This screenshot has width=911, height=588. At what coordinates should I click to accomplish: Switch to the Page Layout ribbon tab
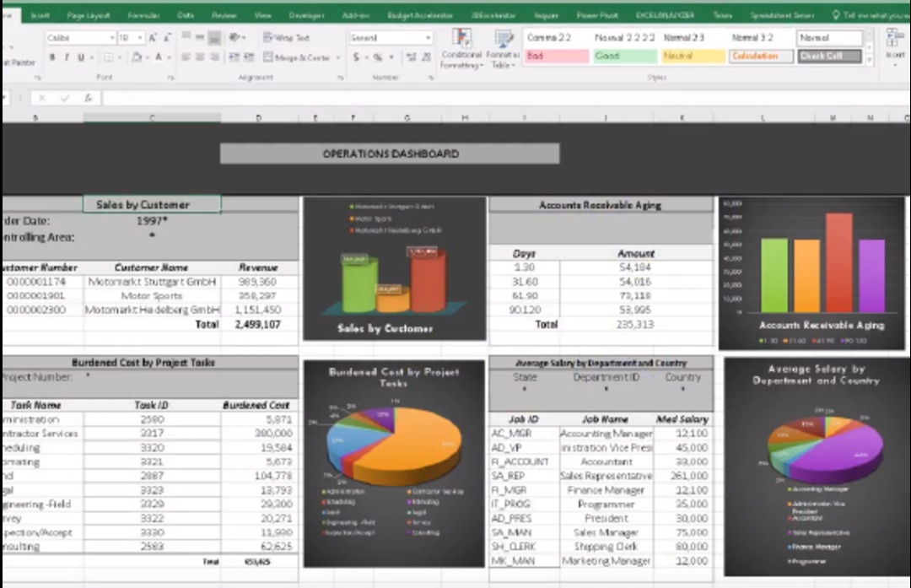89,15
